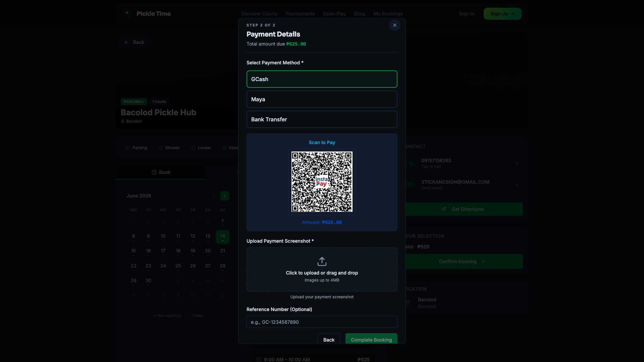Viewport: 644px width, 362px height.
Task: Go back to step one of dialog
Action: (329, 339)
